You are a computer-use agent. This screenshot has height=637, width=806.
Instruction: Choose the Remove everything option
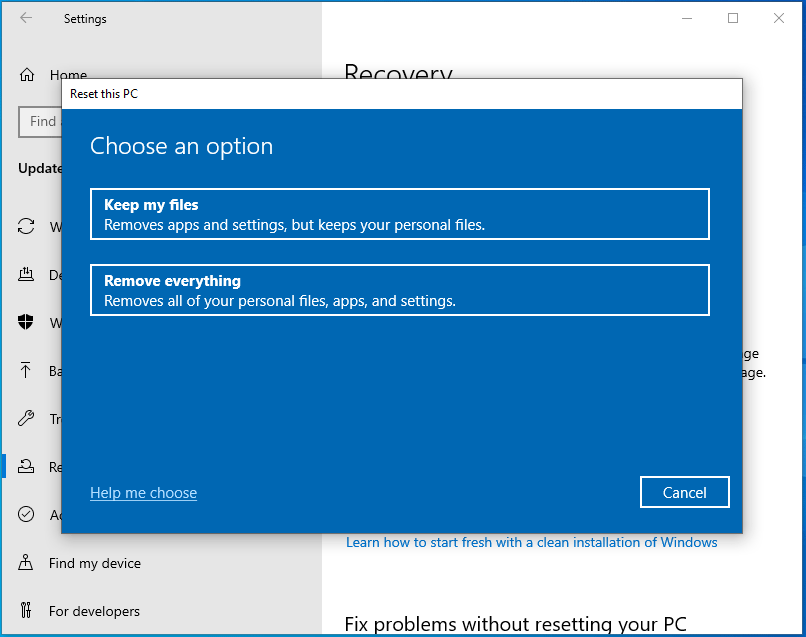(399, 290)
